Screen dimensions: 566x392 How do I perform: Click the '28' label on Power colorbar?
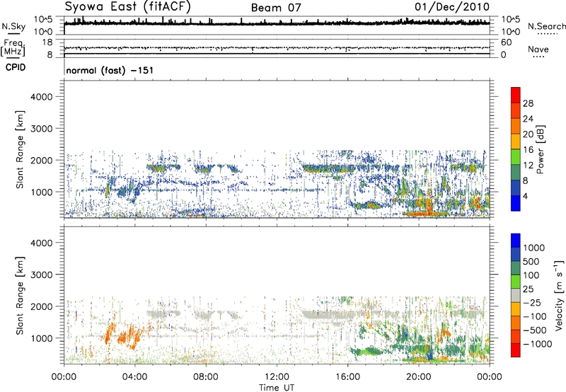click(x=528, y=103)
